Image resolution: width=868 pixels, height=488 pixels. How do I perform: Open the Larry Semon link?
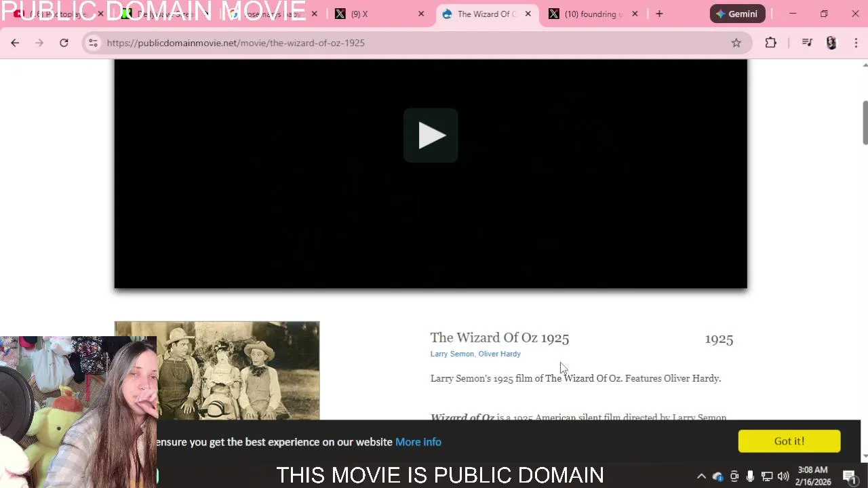(x=452, y=354)
